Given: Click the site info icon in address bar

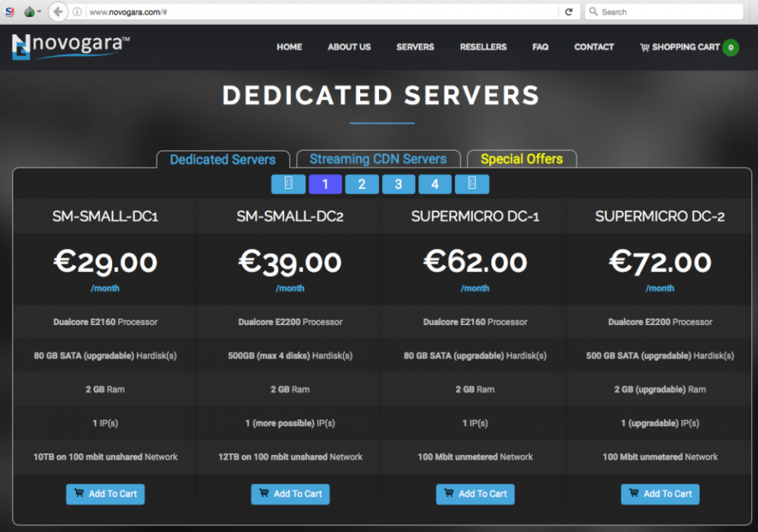Looking at the screenshot, I should tap(77, 12).
